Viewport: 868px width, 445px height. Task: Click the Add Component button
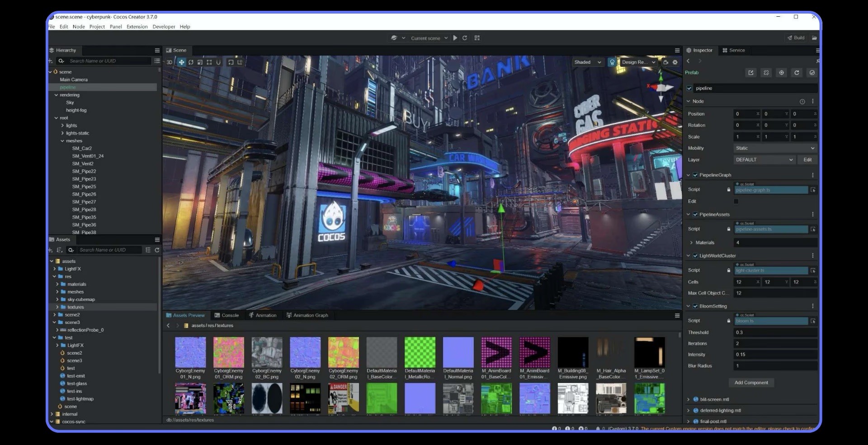(751, 383)
